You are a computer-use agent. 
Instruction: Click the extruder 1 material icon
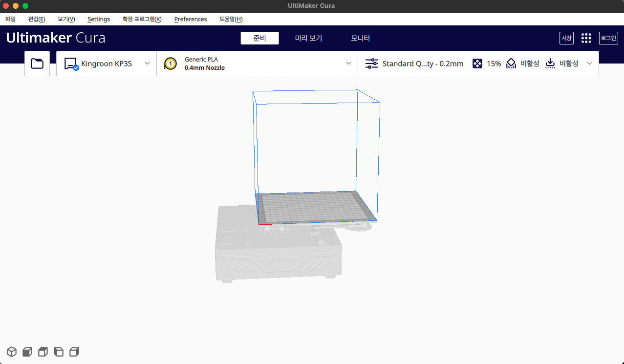pyautogui.click(x=170, y=64)
